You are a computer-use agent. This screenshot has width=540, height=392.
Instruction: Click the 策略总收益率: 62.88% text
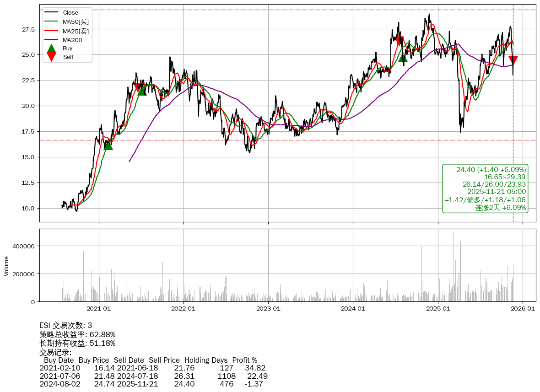77,334
